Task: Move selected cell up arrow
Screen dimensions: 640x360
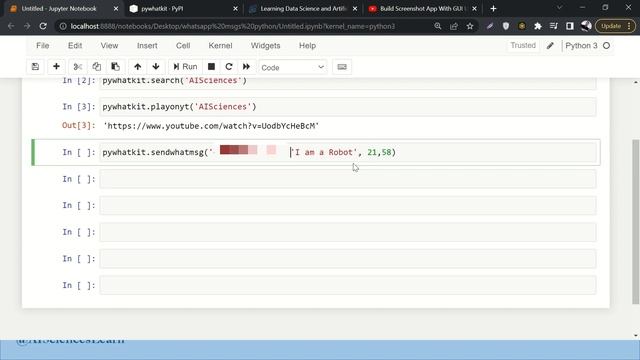Action: (x=138, y=67)
